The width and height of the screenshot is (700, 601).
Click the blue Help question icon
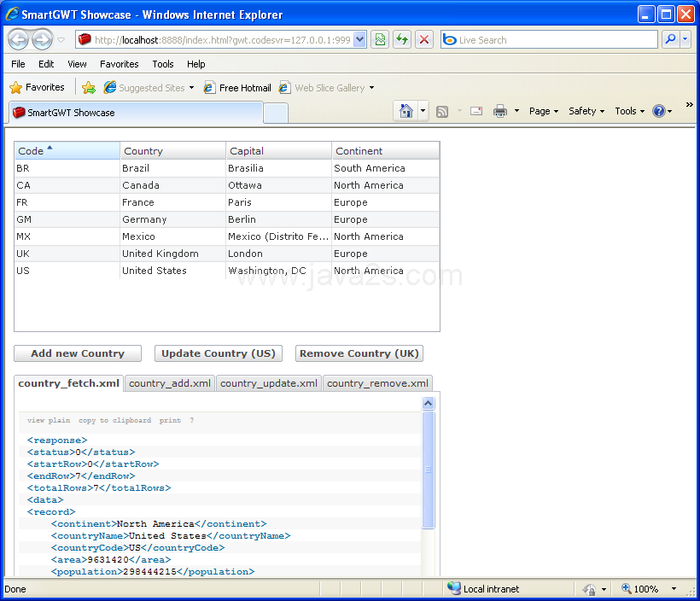coord(659,111)
